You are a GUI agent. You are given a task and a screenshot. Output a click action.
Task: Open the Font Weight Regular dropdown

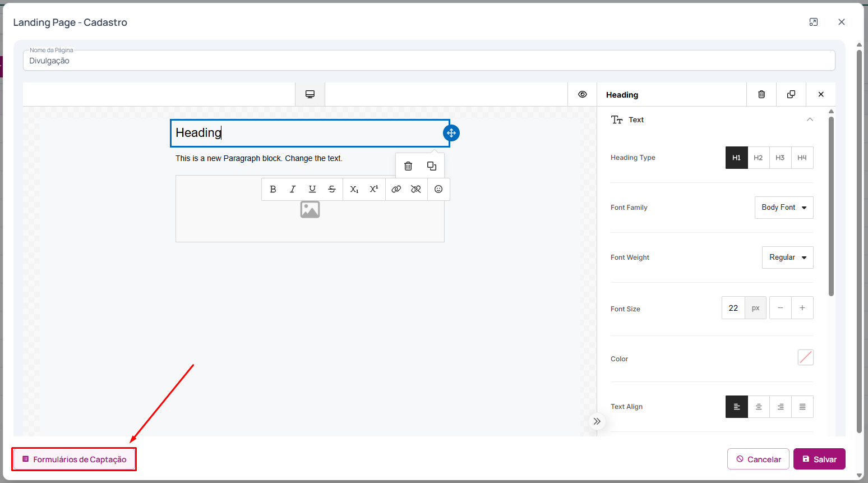click(x=787, y=257)
